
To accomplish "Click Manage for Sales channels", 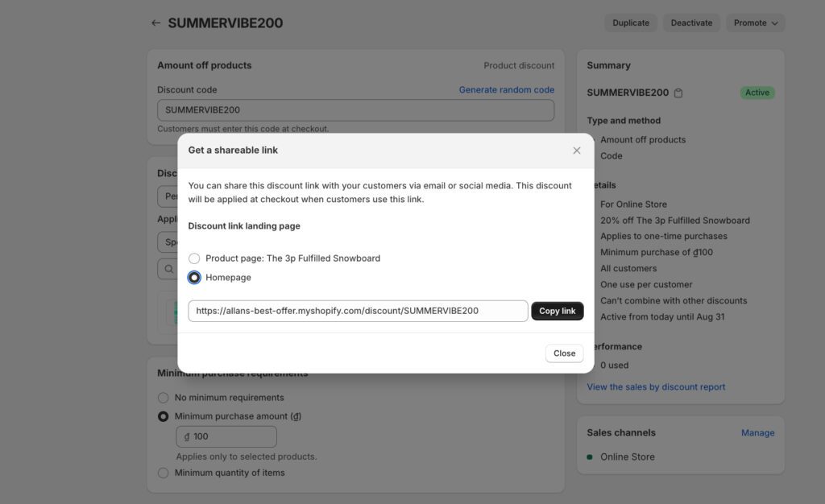I will pos(757,433).
